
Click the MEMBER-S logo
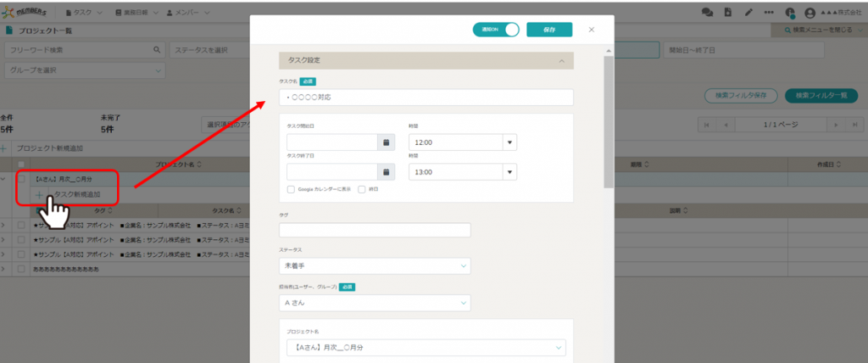tap(30, 13)
